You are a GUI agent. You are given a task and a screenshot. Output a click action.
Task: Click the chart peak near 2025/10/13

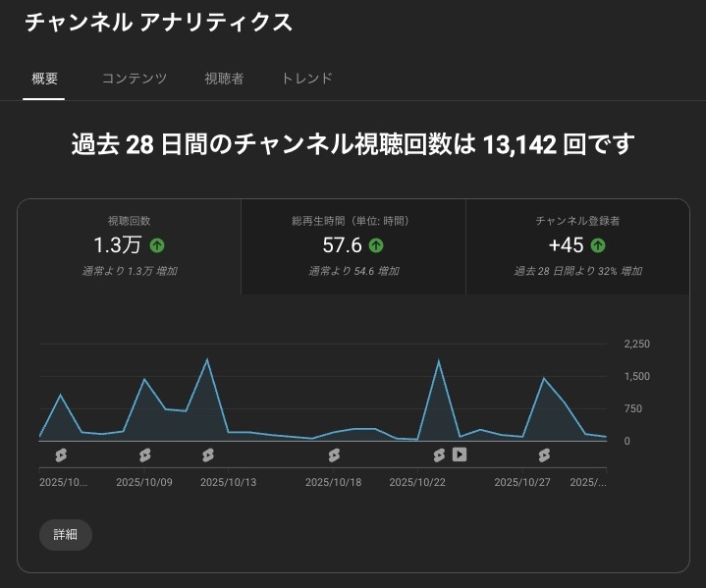(x=207, y=360)
